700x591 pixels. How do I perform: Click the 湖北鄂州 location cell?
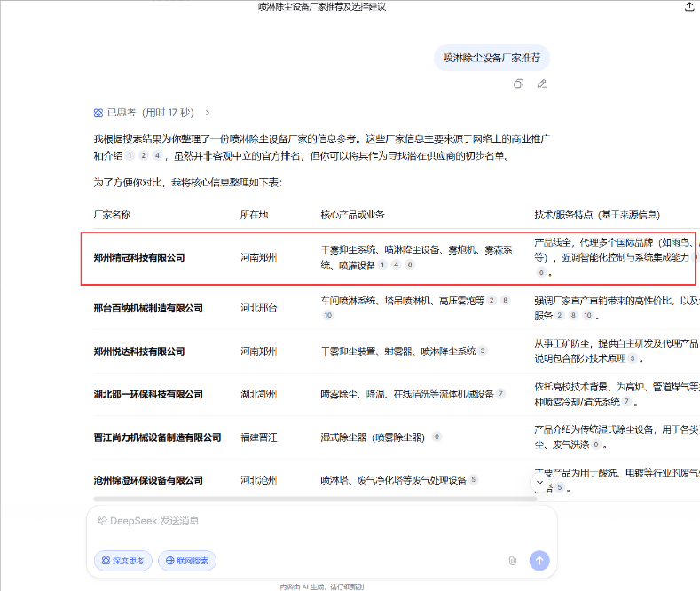pyautogui.click(x=259, y=394)
